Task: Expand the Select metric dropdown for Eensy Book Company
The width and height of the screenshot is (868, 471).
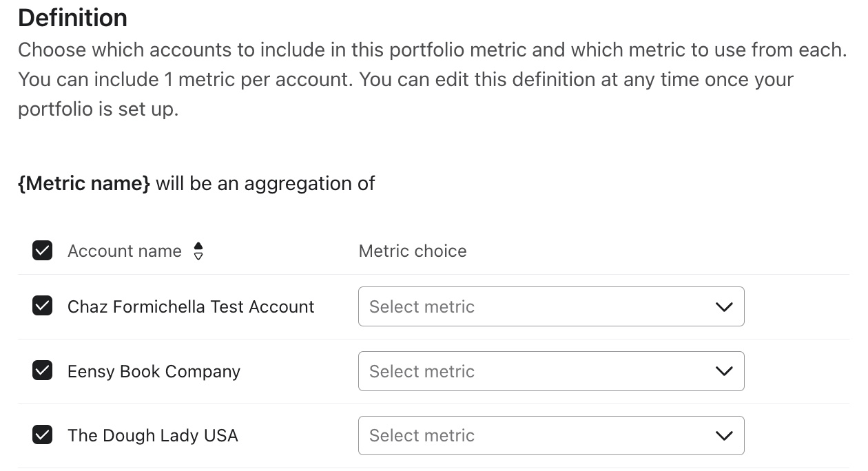Action: 537,371
